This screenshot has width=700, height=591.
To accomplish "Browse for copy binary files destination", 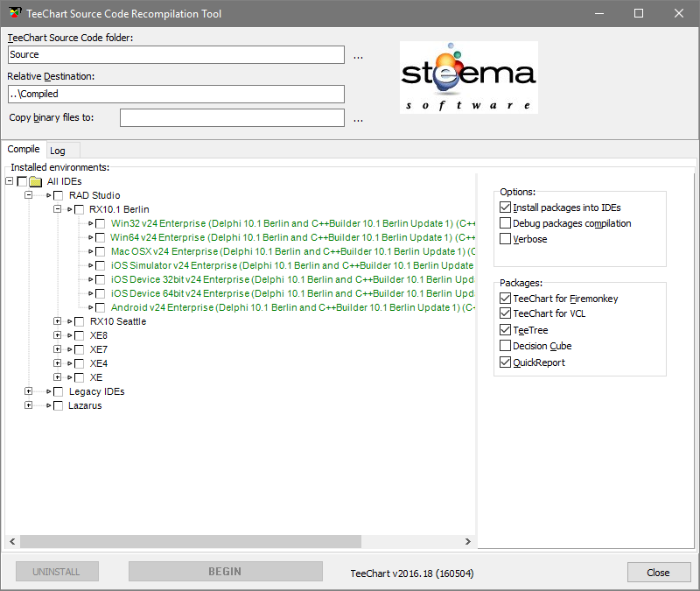I will (358, 119).
